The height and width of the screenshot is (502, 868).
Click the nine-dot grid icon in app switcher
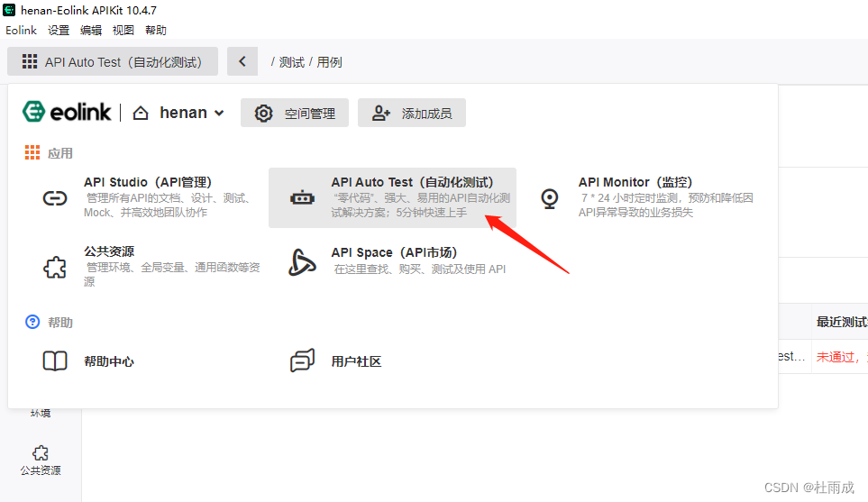click(x=30, y=61)
